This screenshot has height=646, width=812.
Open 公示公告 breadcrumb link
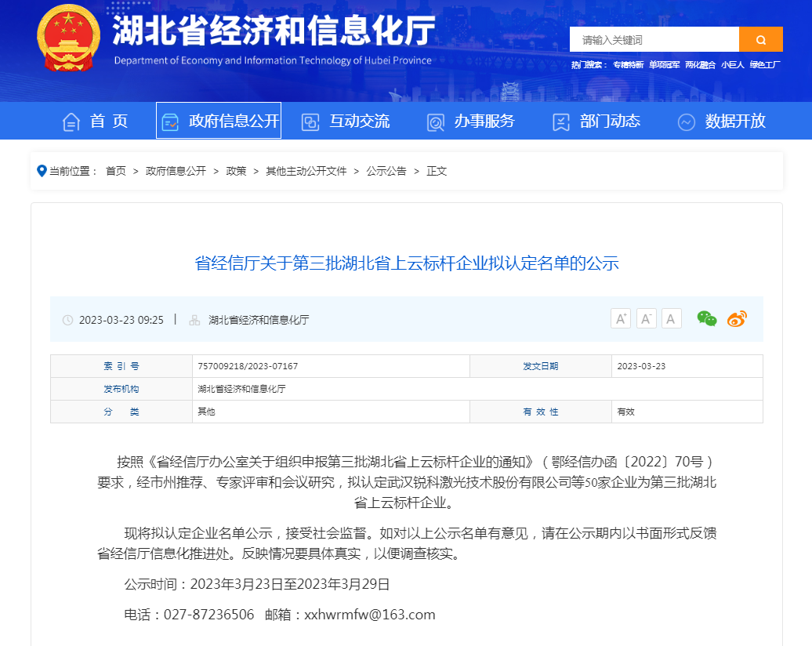386,171
